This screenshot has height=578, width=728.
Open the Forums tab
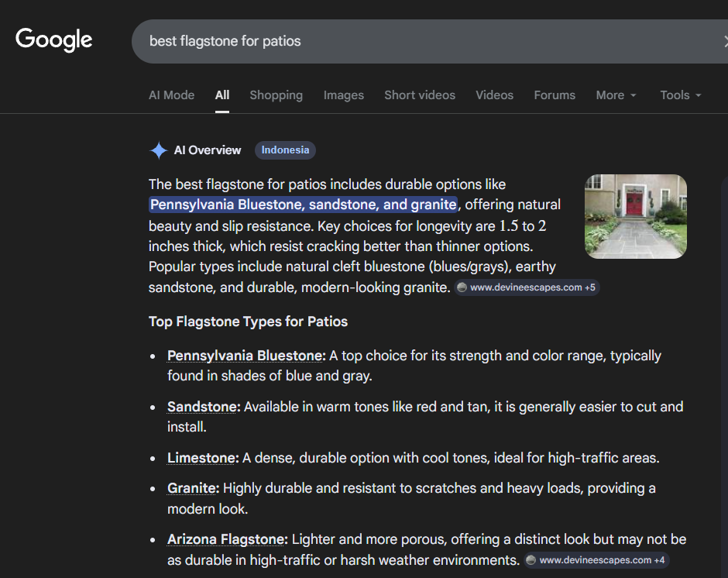click(555, 95)
